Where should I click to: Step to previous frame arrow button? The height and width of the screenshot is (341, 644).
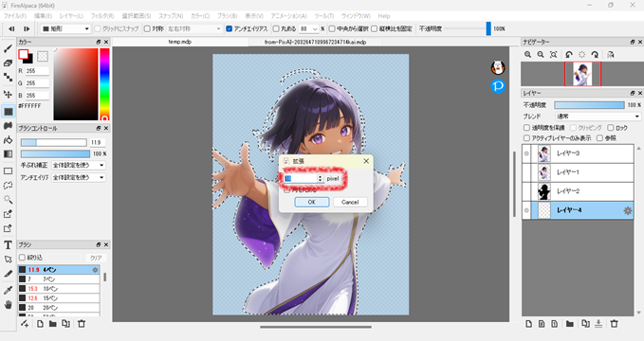click(11, 28)
